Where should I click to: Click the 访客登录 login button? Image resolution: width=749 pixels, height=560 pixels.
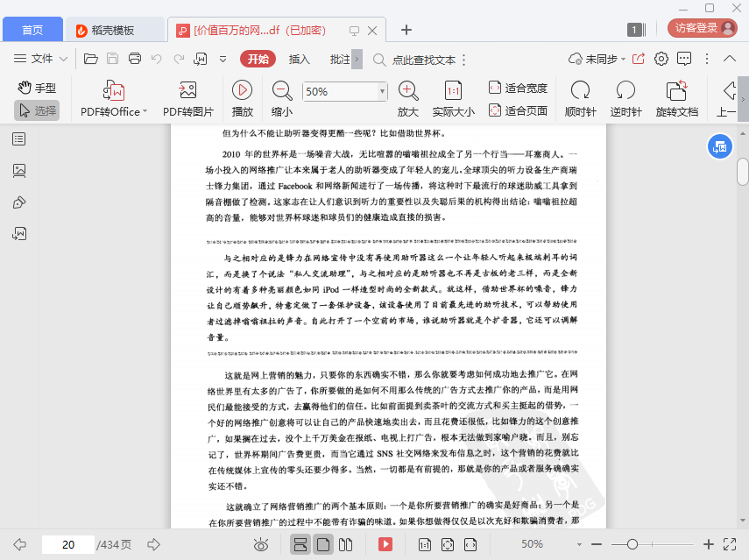(x=703, y=28)
